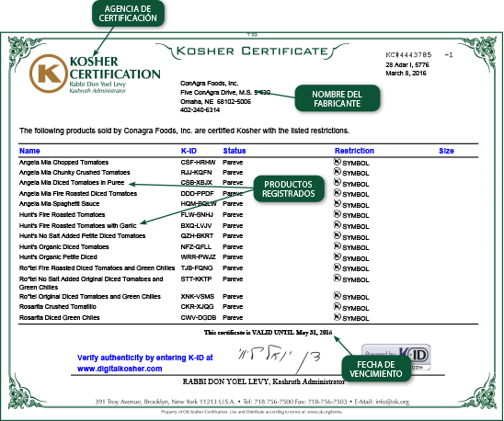The image size is (504, 421).
Task: Click Pareve status in the Rosarita Crushed Tomatillo row
Action: click(x=233, y=307)
